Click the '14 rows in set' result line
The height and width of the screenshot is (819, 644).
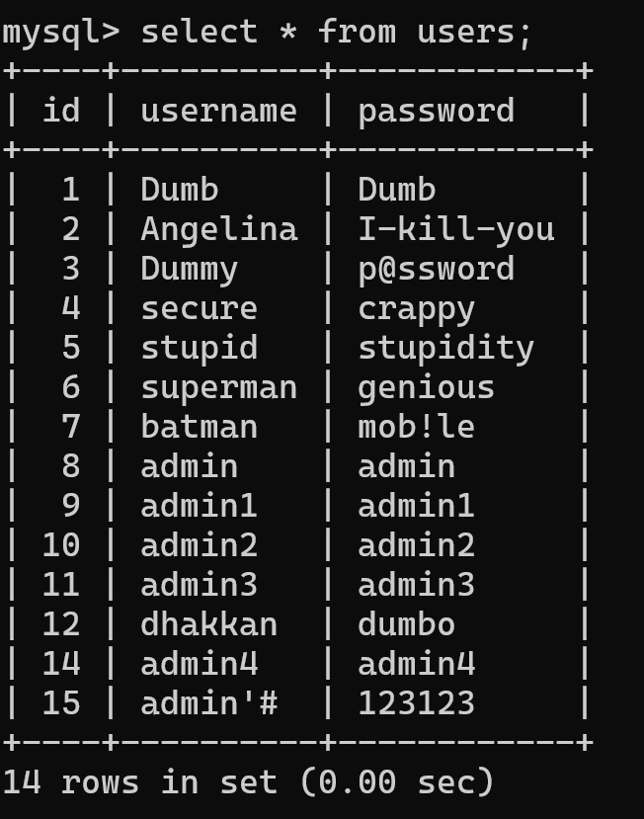click(x=248, y=782)
